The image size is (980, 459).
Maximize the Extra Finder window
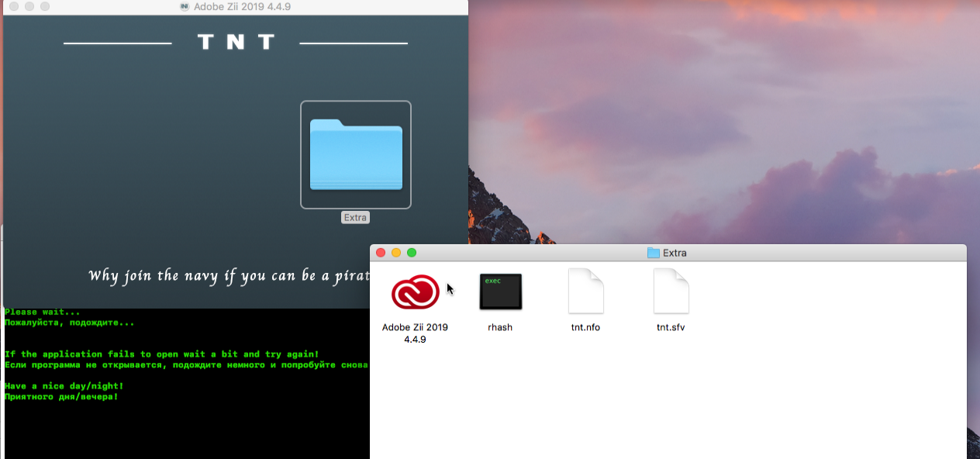click(x=412, y=253)
